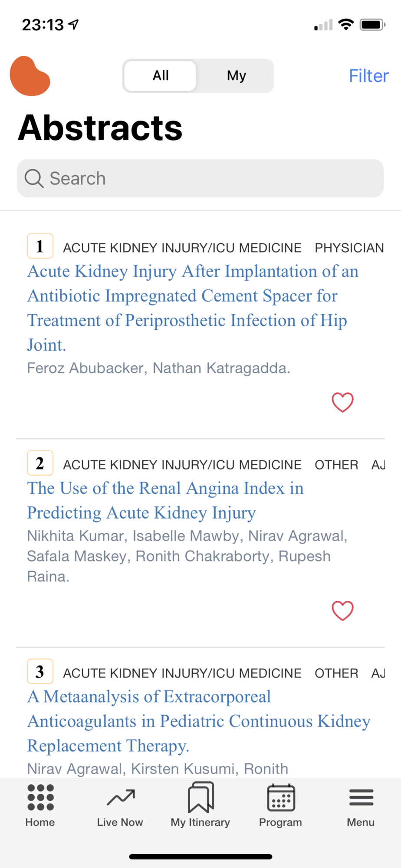Favorite abstract 2 with heart icon
The width and height of the screenshot is (401, 868).
pyautogui.click(x=342, y=611)
